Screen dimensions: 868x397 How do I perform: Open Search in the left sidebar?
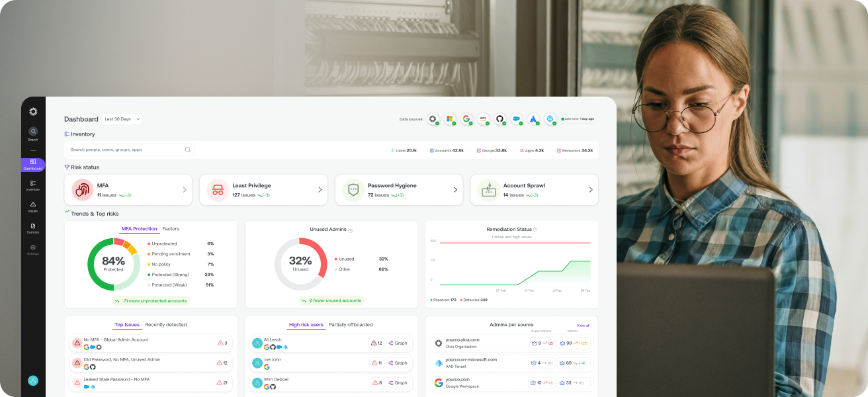click(33, 132)
